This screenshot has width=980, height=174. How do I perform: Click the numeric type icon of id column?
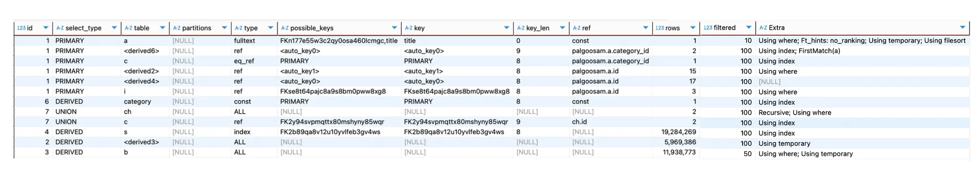pos(21,28)
